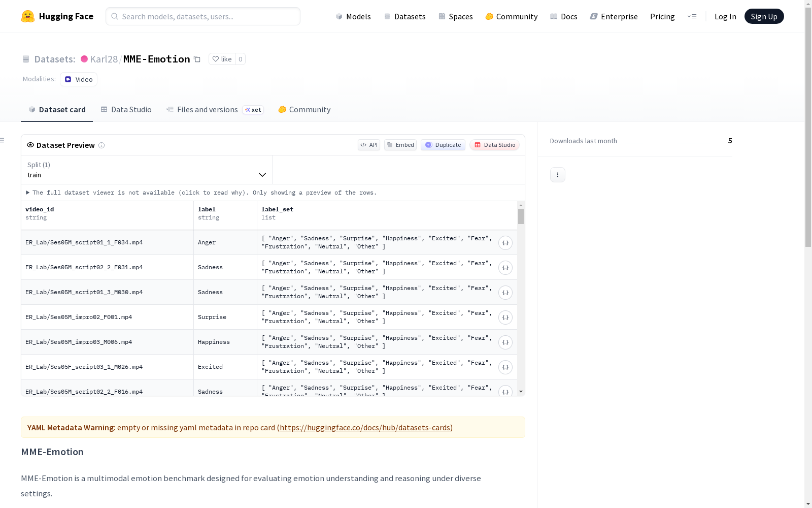Open the dataset more options menu
812x508 pixels.
pyautogui.click(x=558, y=175)
